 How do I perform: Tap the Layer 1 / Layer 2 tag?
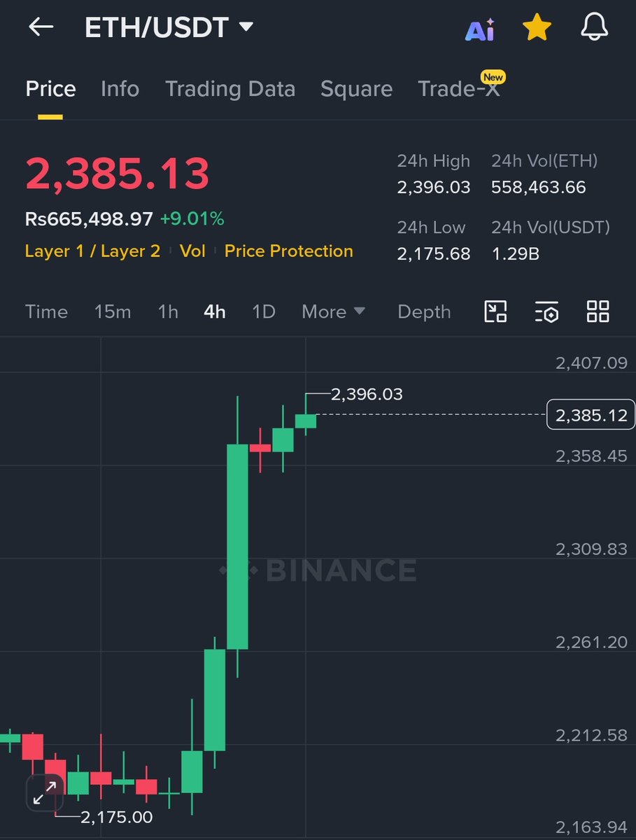(92, 251)
